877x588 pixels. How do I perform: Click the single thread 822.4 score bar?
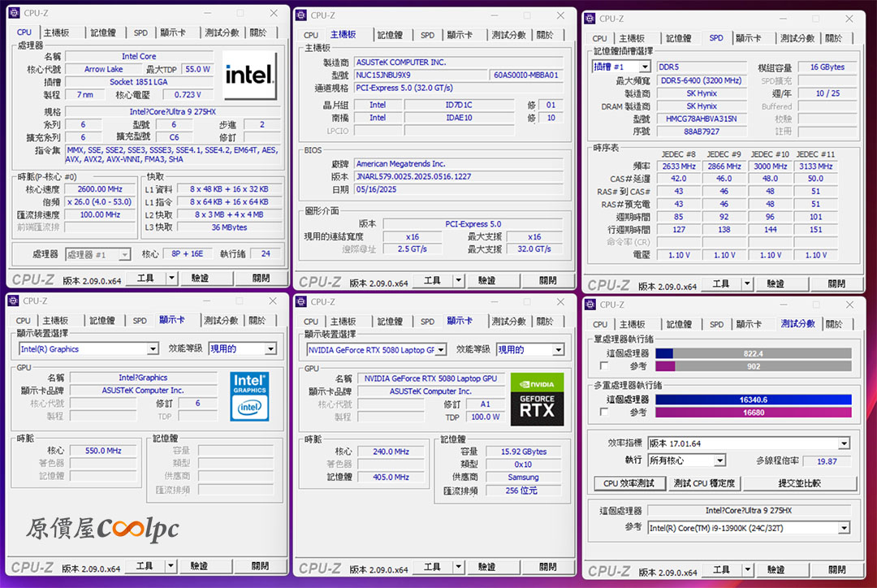coord(754,353)
